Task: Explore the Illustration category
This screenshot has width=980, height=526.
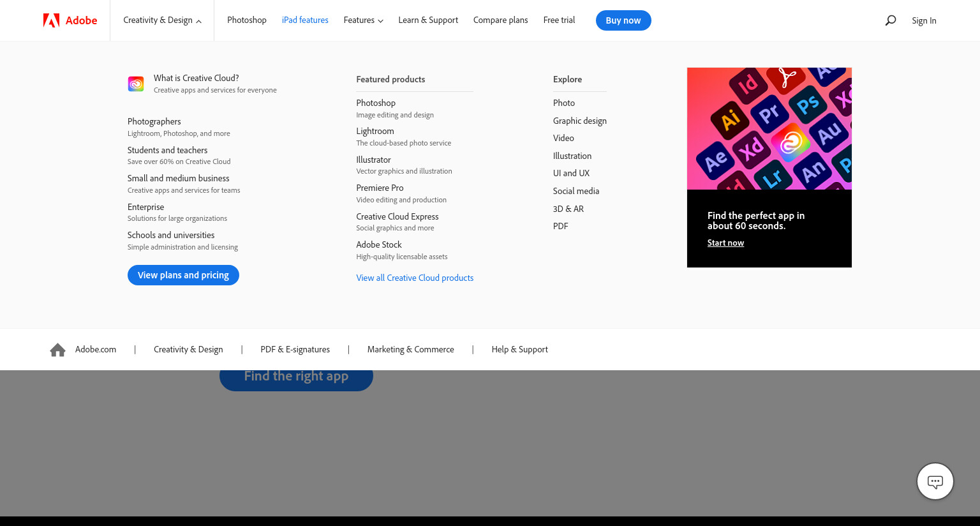Action: (x=572, y=156)
